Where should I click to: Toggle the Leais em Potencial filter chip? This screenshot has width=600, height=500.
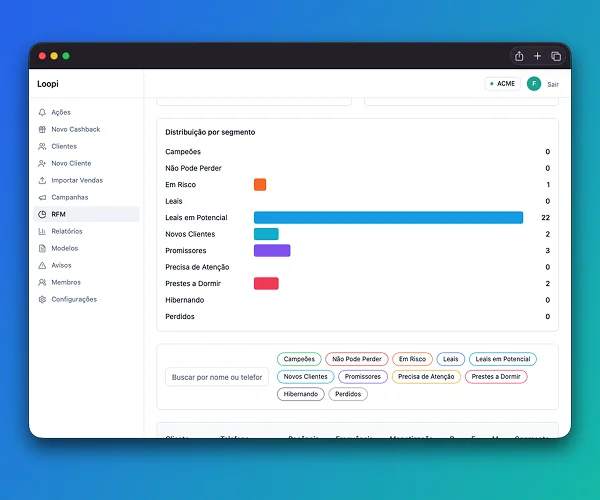(x=503, y=359)
